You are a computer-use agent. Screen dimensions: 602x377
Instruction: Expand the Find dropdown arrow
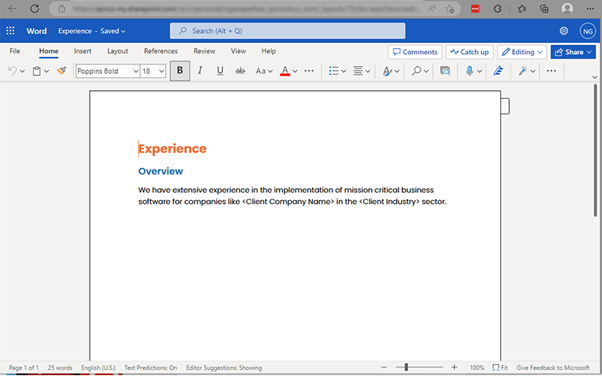(426, 71)
